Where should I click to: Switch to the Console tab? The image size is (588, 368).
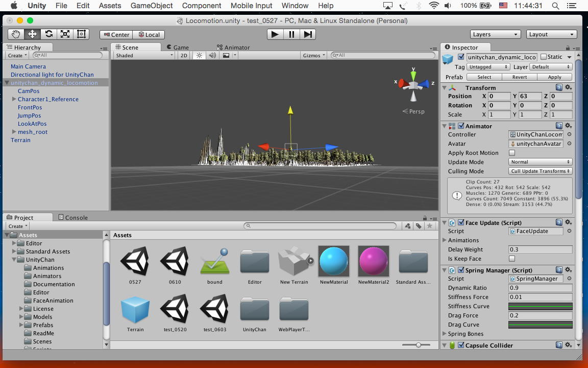pos(73,217)
